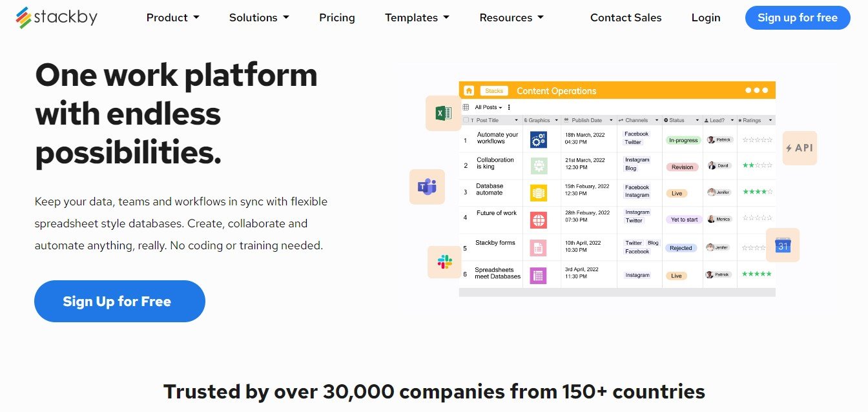This screenshot has height=412, width=868.
Task: Click the Facebook tag in Automate your workflows row
Action: coord(637,134)
